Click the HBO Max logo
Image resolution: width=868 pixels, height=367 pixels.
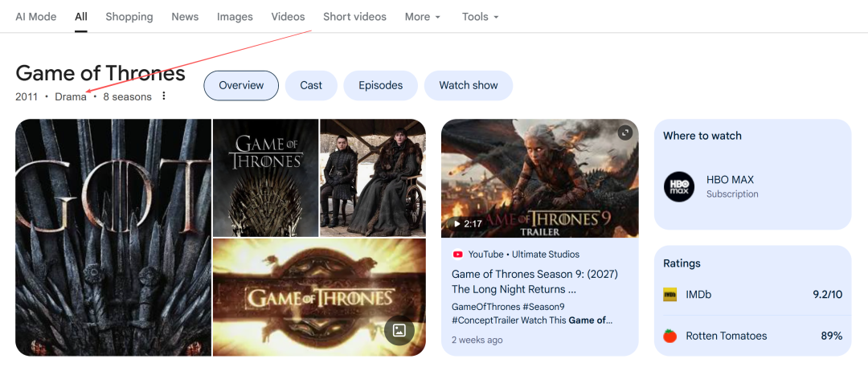[x=678, y=186]
